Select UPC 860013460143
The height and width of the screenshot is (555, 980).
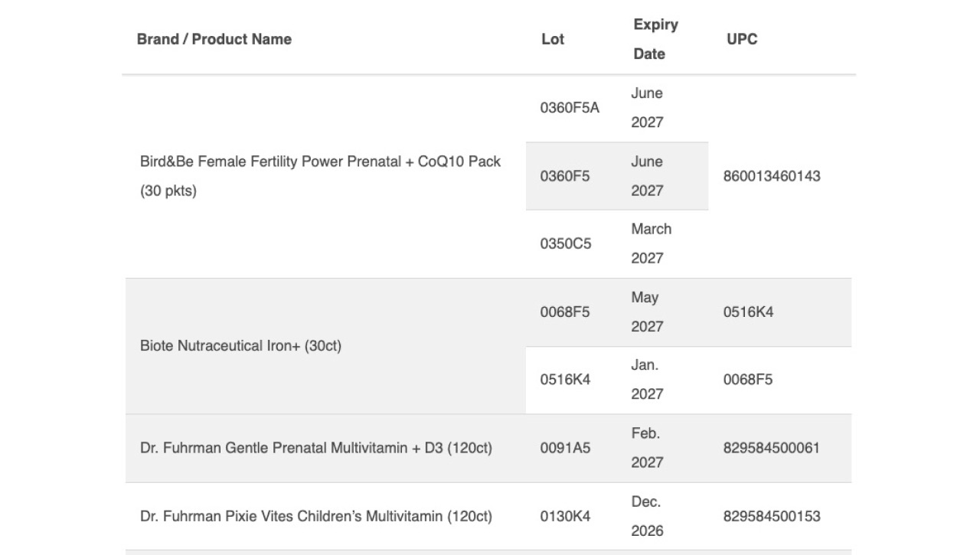(772, 176)
